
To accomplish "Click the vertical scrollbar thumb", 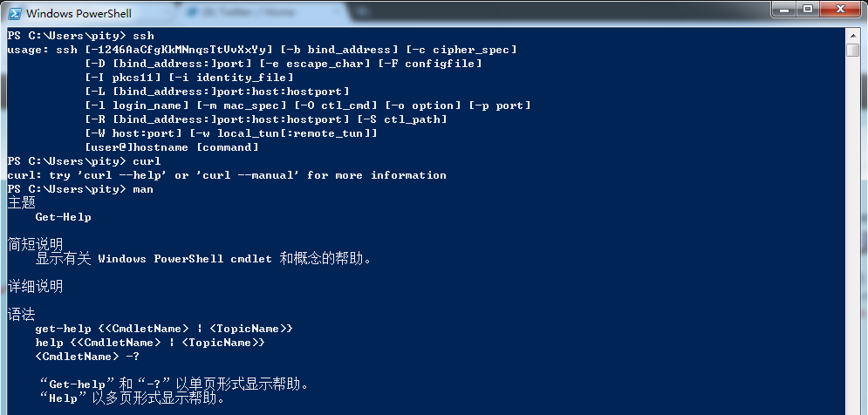I will coord(853,50).
